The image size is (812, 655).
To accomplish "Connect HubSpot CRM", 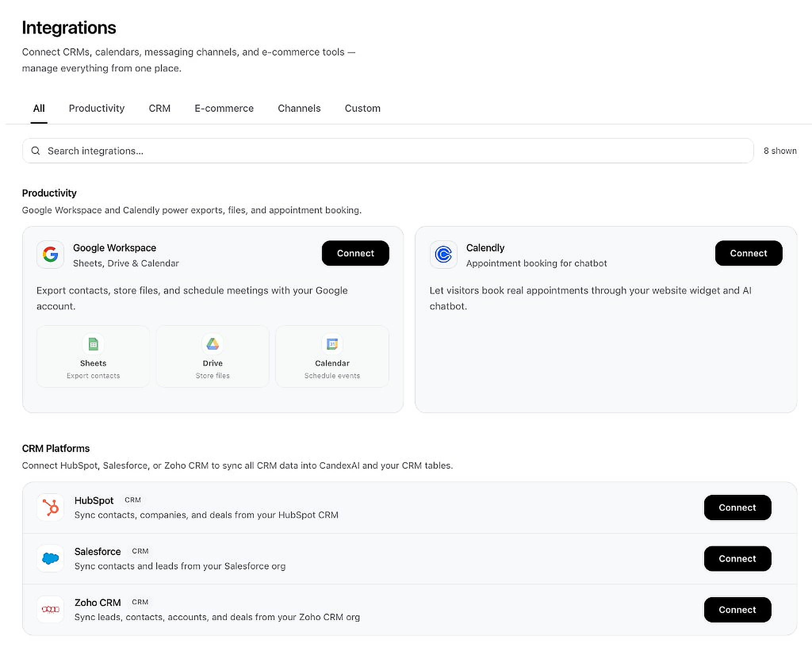I will tap(737, 508).
